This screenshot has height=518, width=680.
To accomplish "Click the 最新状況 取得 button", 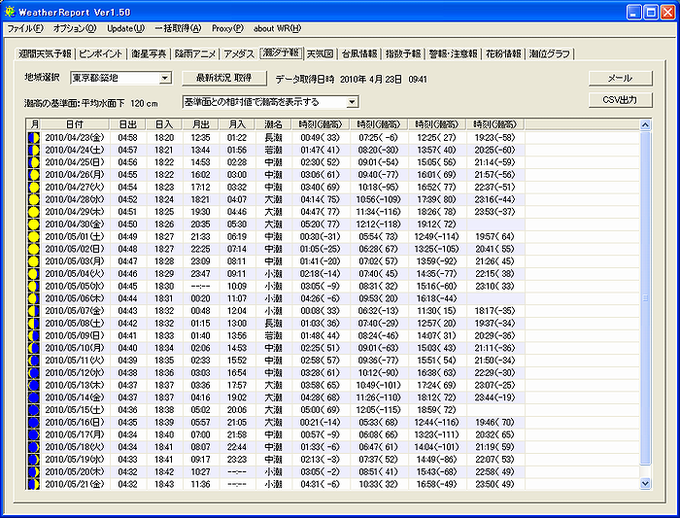I will pyautogui.click(x=224, y=78).
